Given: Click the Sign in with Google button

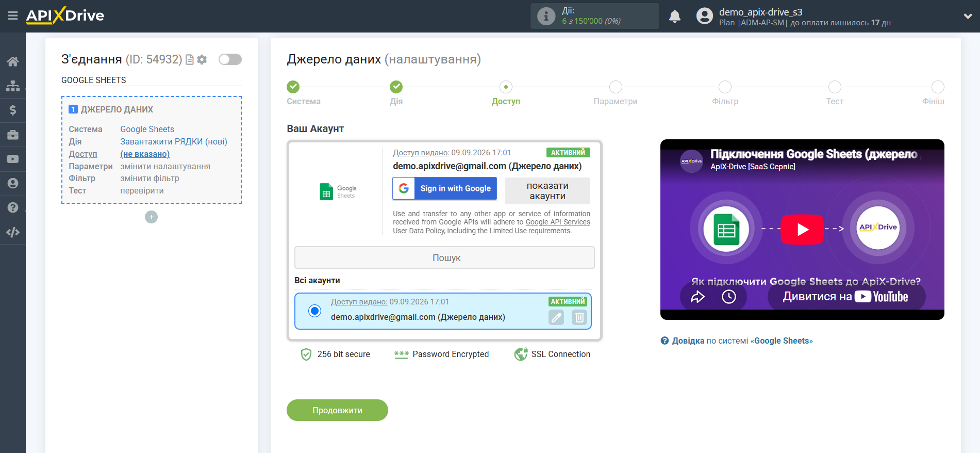Looking at the screenshot, I should coord(444,188).
